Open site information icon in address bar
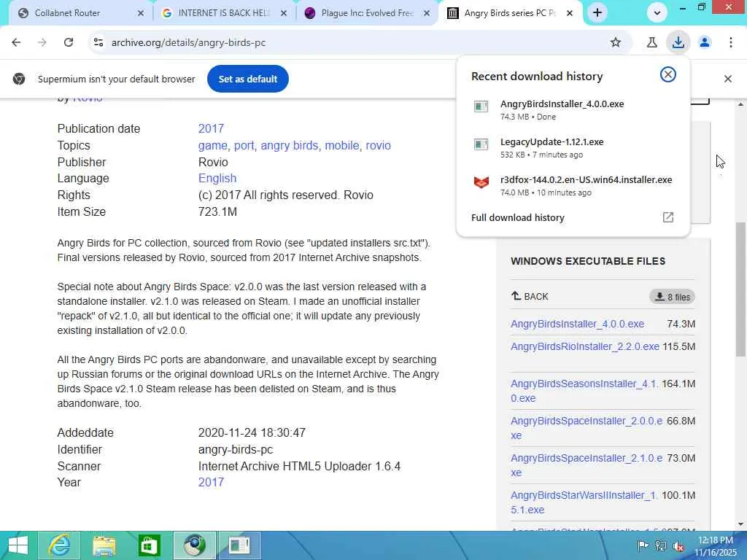Screen dimensions: 747x560 pyautogui.click(x=98, y=42)
